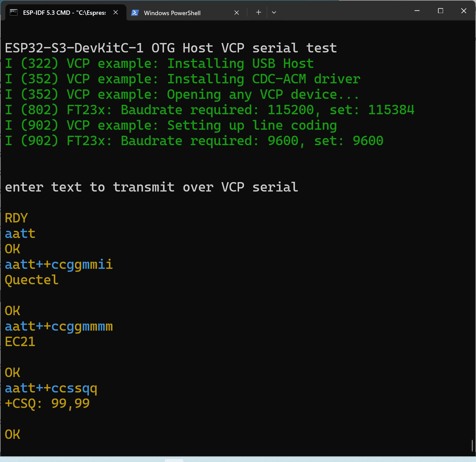Click the Quectel output text
Screen dimensions: 476x462
[32, 280]
